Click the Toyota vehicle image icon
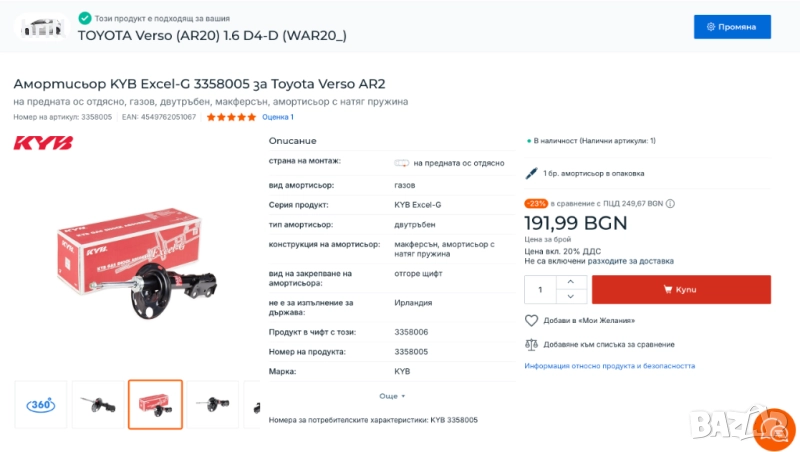 [x=42, y=27]
